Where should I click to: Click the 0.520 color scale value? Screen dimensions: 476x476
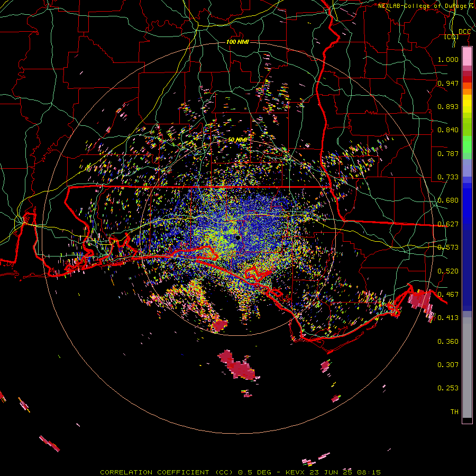(x=448, y=271)
